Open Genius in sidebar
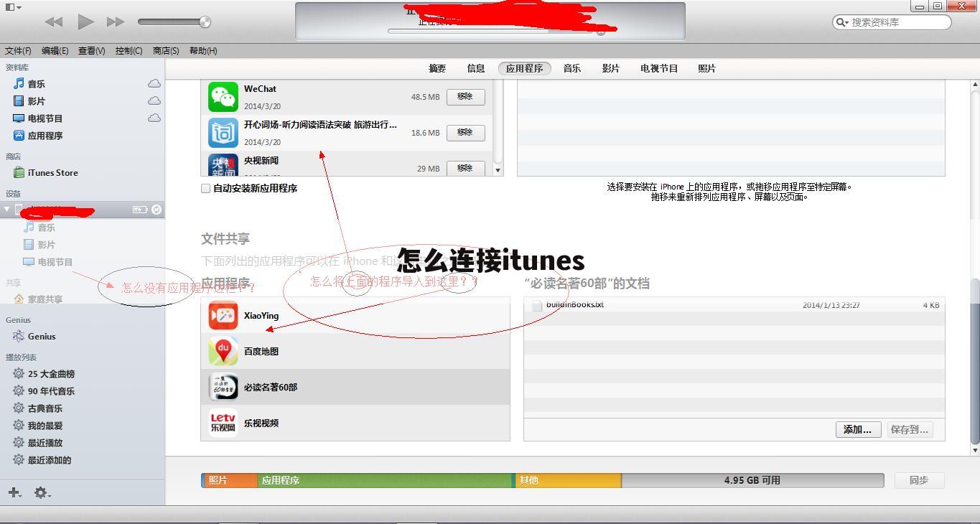The width and height of the screenshot is (980, 524). click(41, 337)
